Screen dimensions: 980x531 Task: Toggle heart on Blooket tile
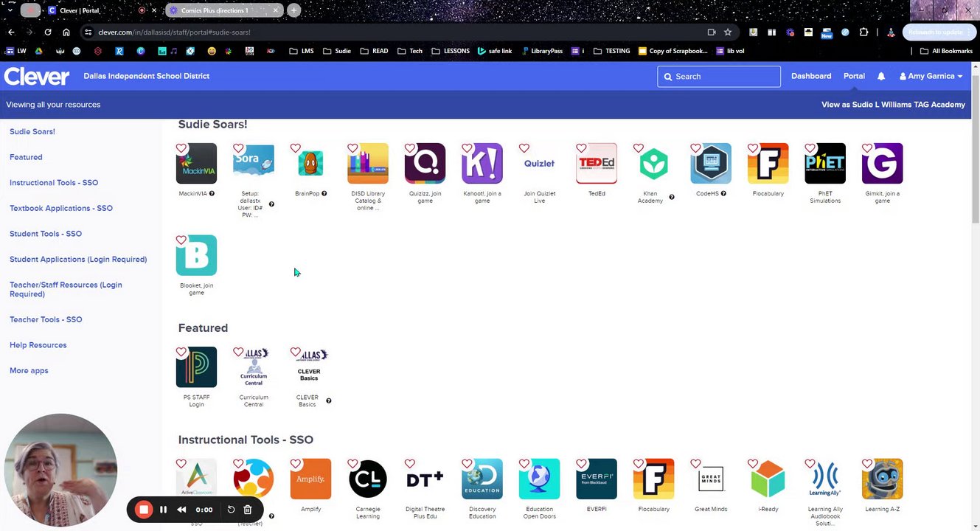(181, 240)
